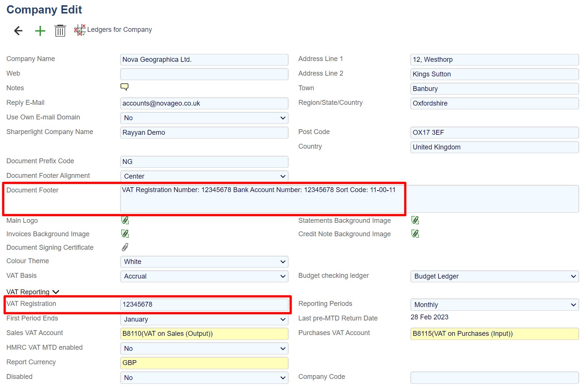Screen dimensions: 587x392
Task: Click the Sales VAT Account field
Action: (204, 334)
